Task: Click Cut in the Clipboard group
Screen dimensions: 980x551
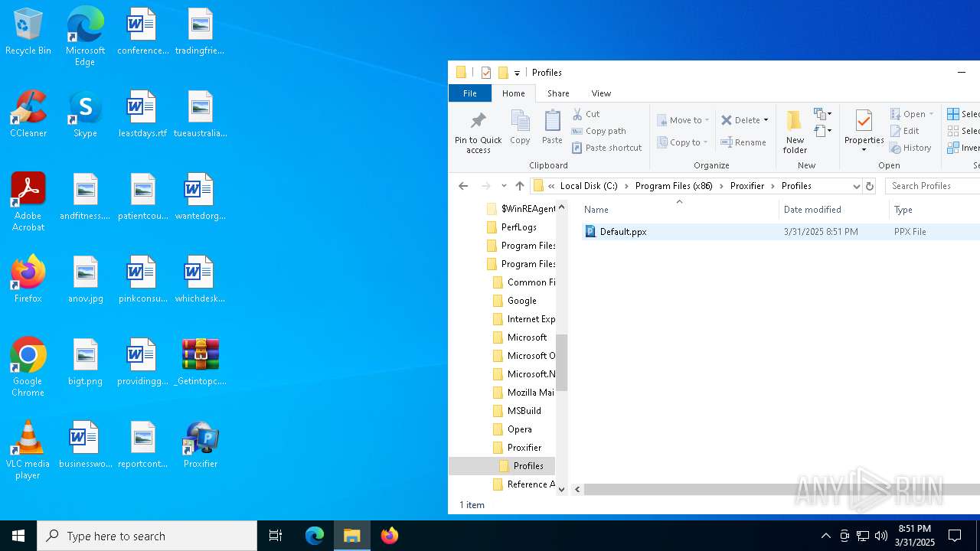Action: [x=586, y=114]
